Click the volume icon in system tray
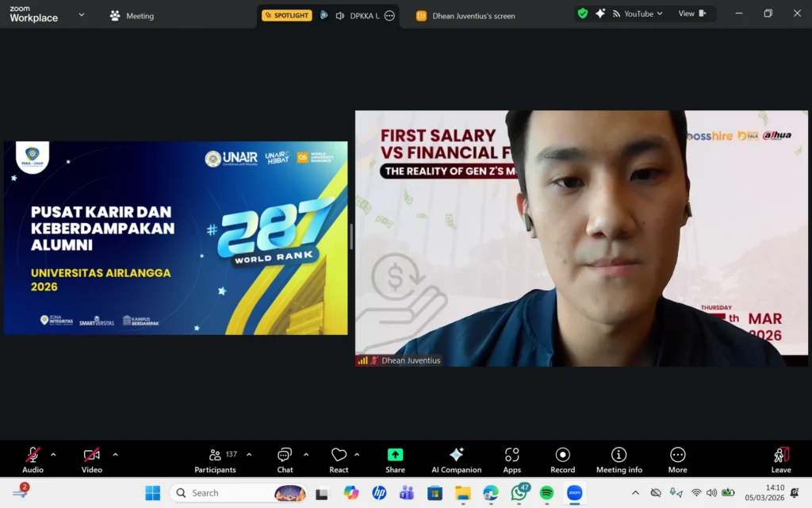 [711, 493]
